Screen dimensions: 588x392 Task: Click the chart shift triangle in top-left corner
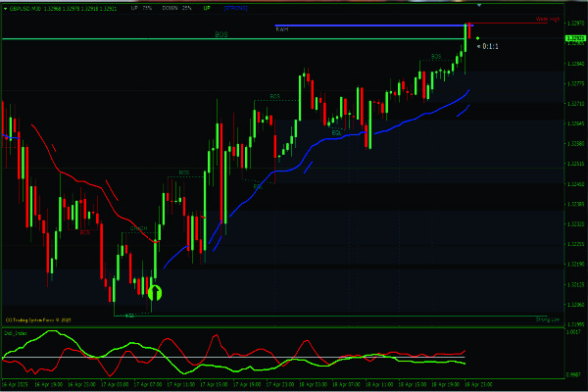pos(5,8)
